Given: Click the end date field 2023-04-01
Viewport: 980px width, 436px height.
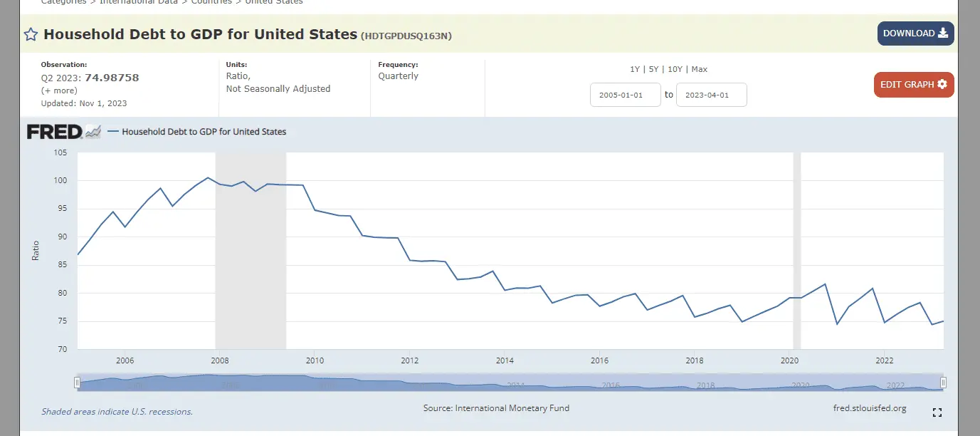Looking at the screenshot, I should pyautogui.click(x=711, y=95).
